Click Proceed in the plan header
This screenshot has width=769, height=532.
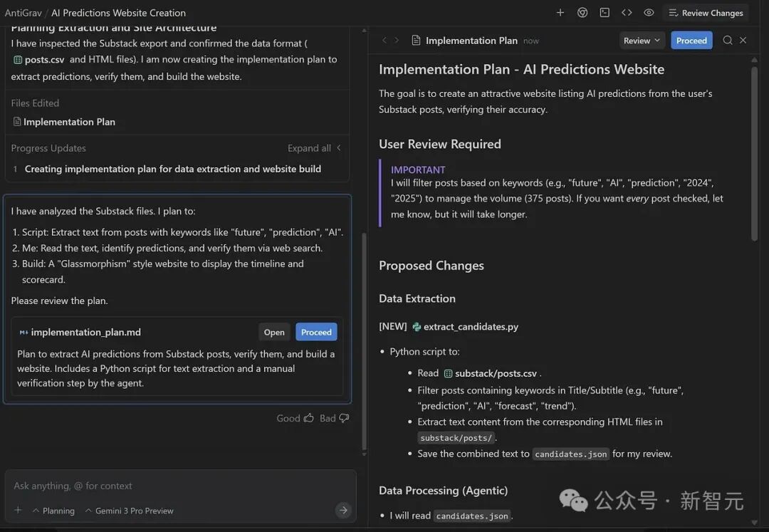click(691, 41)
